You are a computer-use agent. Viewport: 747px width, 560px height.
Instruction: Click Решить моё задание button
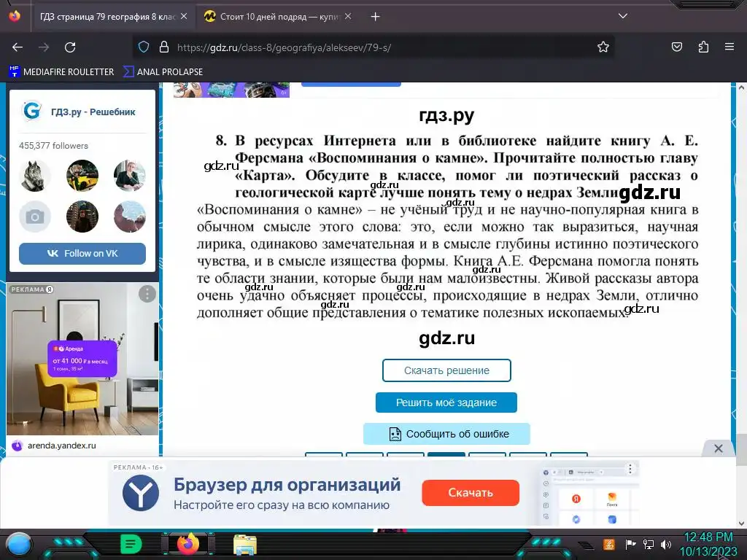[446, 402]
